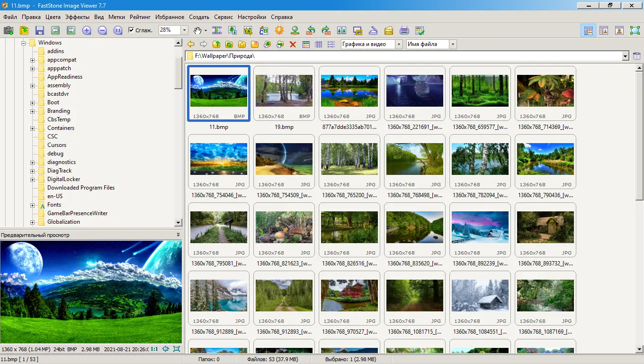Rotate the image left 90 degrees
Viewport: 644px width, 364px height.
[310, 30]
